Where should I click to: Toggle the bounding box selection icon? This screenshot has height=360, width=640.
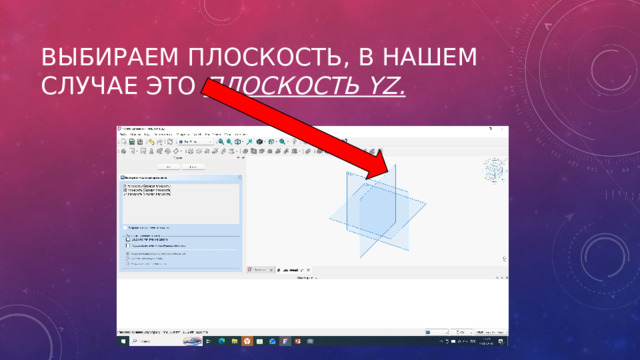[249, 142]
